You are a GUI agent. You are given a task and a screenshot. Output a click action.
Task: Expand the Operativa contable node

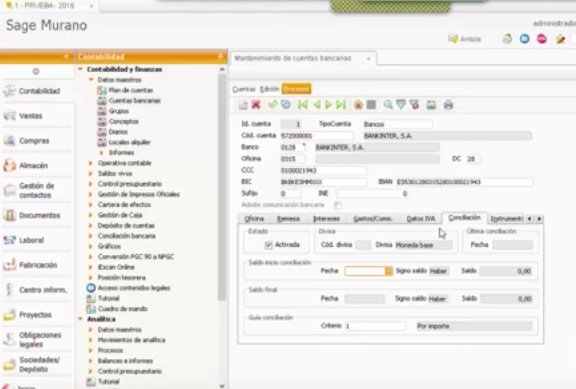pos(91,163)
